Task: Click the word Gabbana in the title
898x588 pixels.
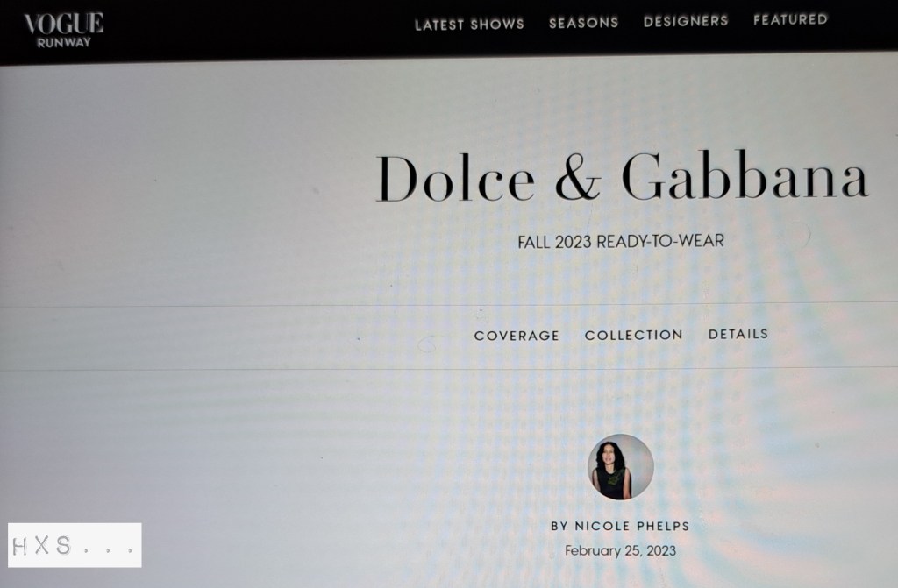Action: point(745,176)
